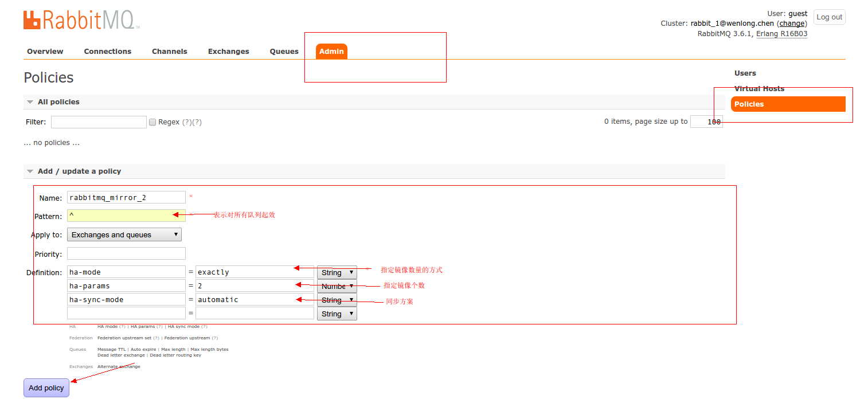Click the Max length bytes helper link
Image resolution: width=868 pixels, height=403 pixels.
tap(209, 350)
